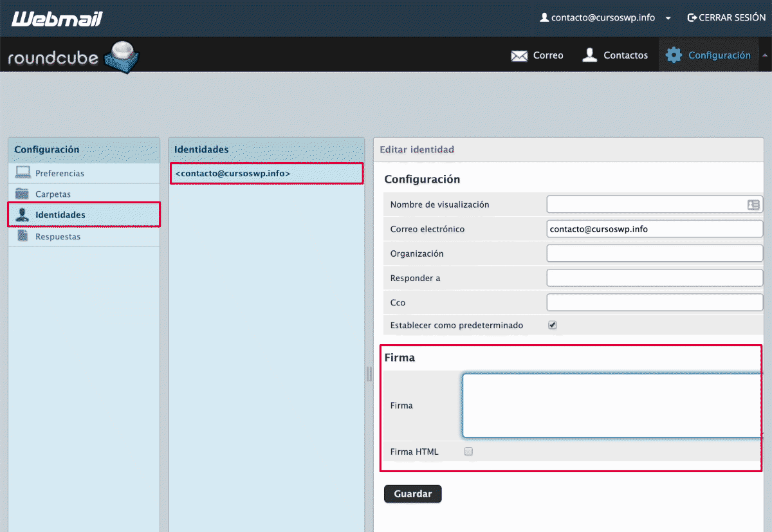Click the Webmail logo

(56, 17)
